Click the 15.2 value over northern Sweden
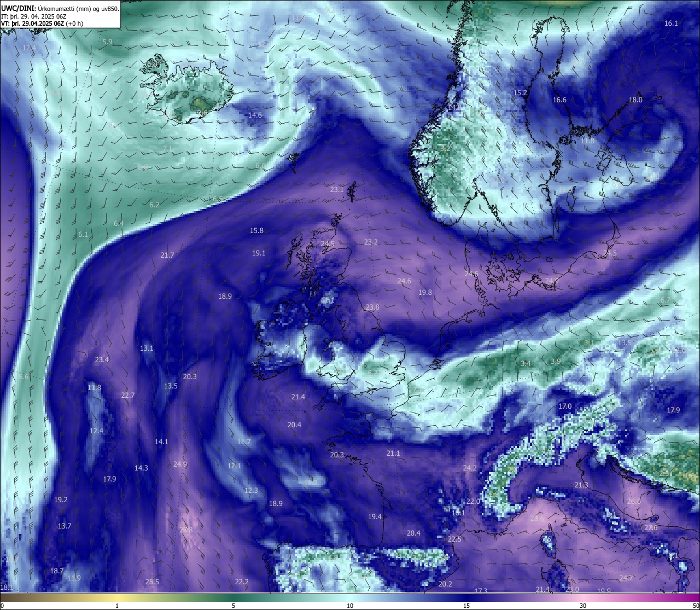700x610 pixels. click(x=520, y=93)
